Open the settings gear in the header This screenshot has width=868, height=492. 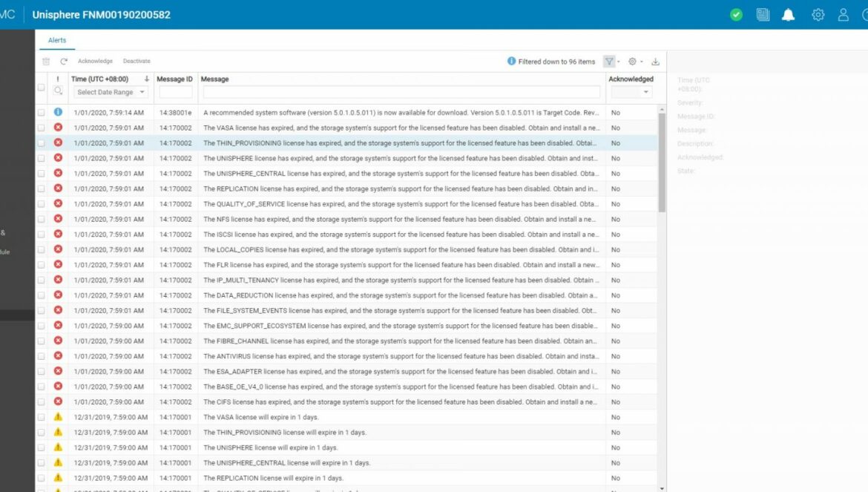click(818, 15)
